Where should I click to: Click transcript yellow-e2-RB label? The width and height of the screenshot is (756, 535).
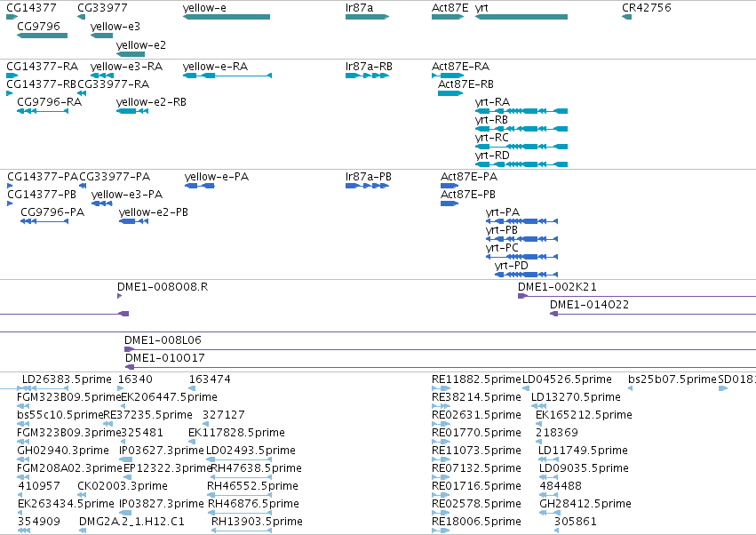coord(151,102)
